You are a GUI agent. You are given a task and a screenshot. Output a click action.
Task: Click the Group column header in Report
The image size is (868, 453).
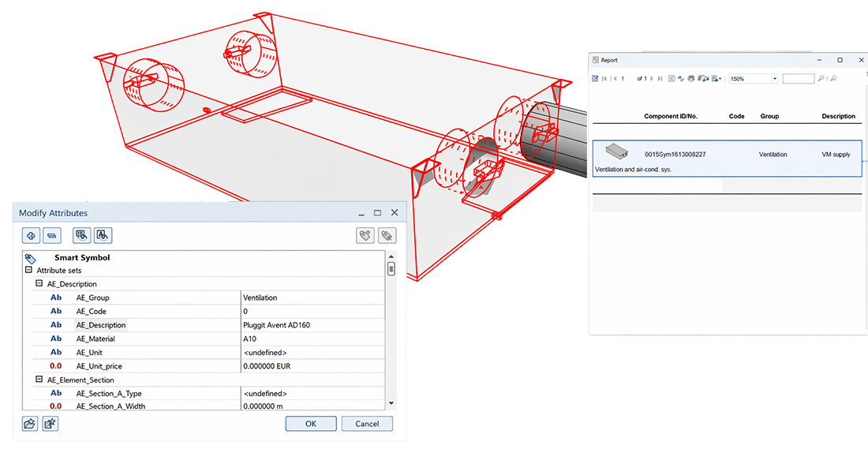(x=769, y=116)
